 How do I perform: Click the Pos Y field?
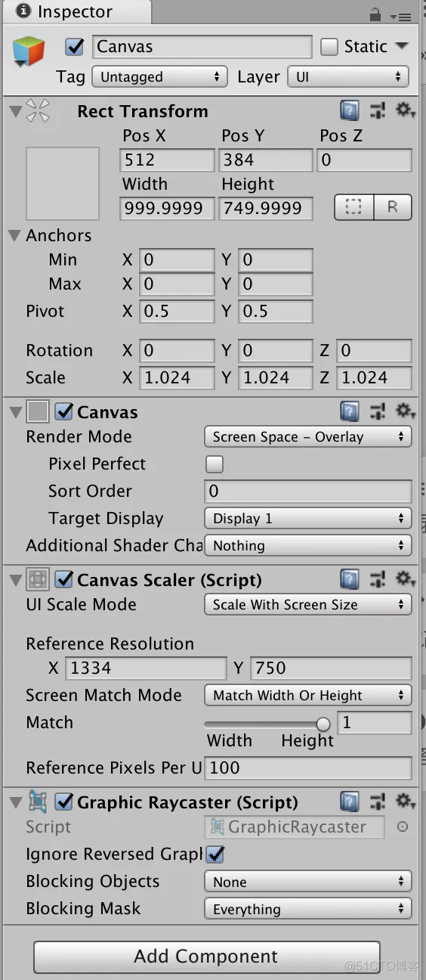point(265,160)
